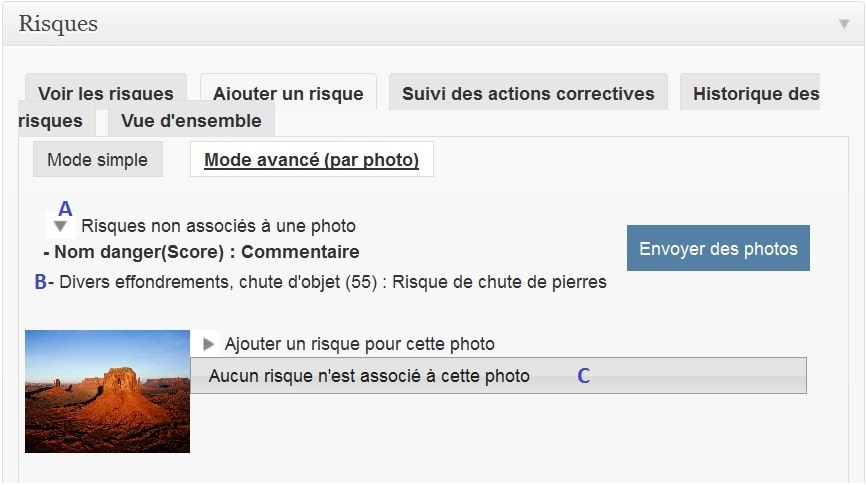Expand the triangle beside "Ajouter un risque"

(x=208, y=344)
